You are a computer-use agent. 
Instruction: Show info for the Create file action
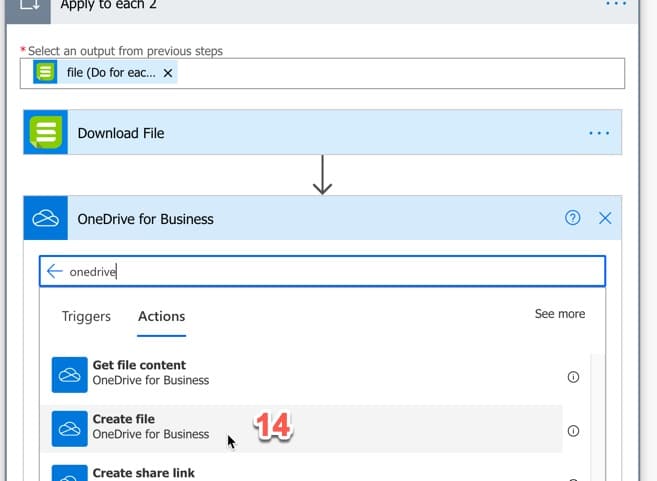click(573, 431)
